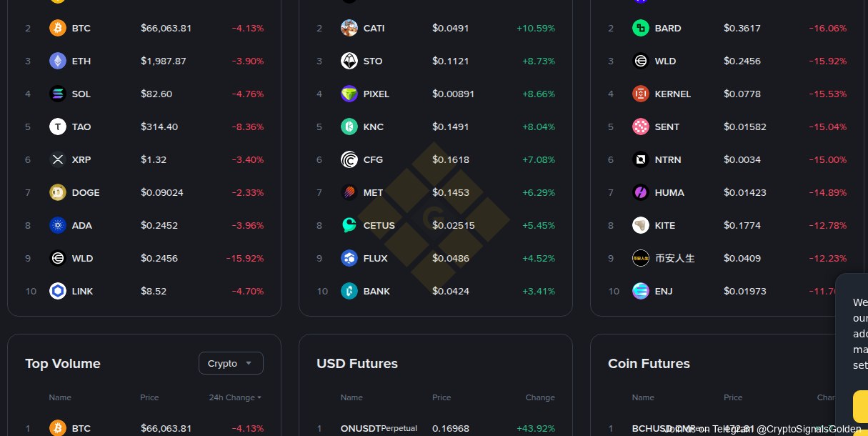This screenshot has height=436, width=868.
Task: Click the BTC coin icon in first list
Action: tap(58, 29)
